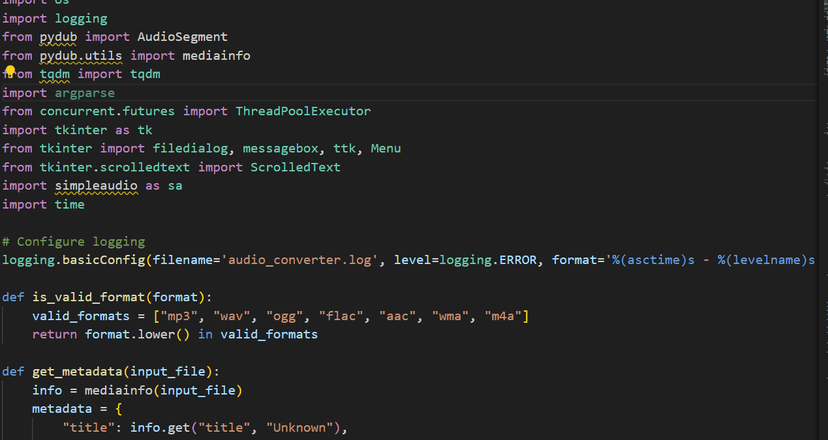Click the filedialog import from tkinter
This screenshot has width=828, height=440.
pos(190,149)
